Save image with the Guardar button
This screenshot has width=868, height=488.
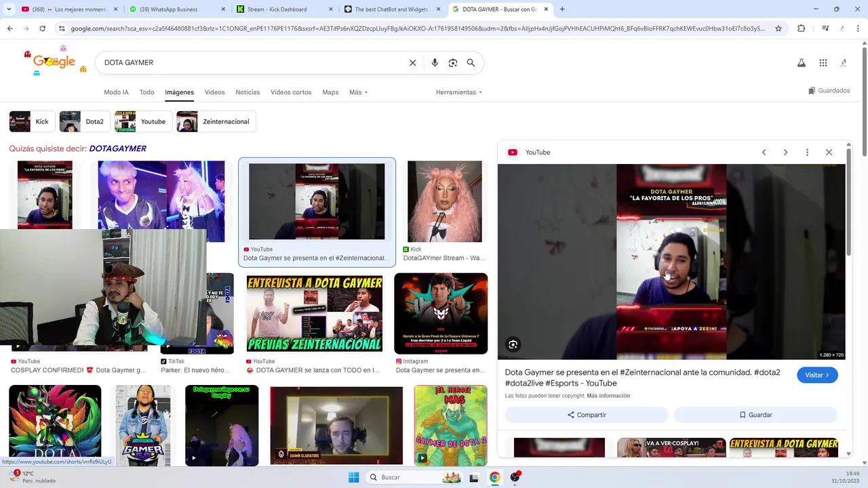point(755,415)
